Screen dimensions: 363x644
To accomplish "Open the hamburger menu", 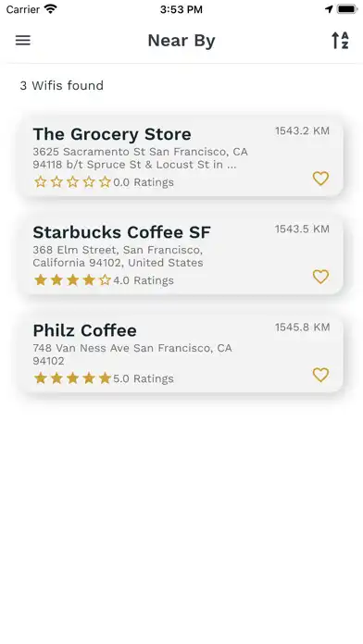I will (x=23, y=41).
